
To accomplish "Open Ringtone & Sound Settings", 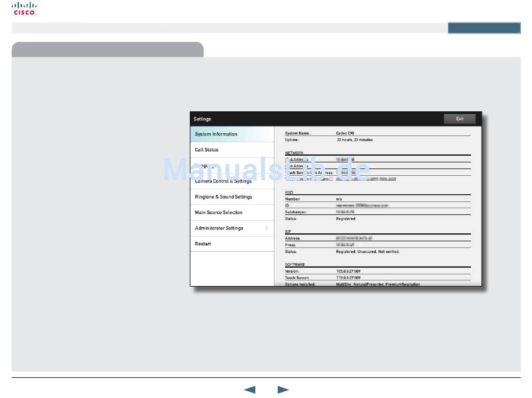I will pyautogui.click(x=232, y=196).
